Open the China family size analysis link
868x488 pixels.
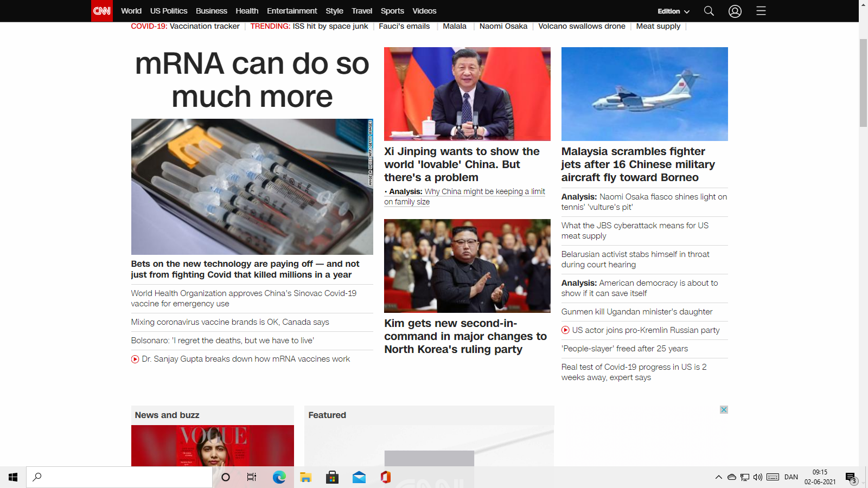465,196
